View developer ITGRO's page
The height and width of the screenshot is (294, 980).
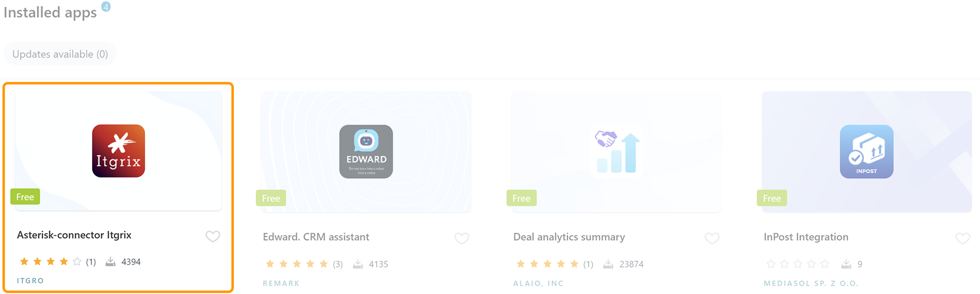click(30, 281)
